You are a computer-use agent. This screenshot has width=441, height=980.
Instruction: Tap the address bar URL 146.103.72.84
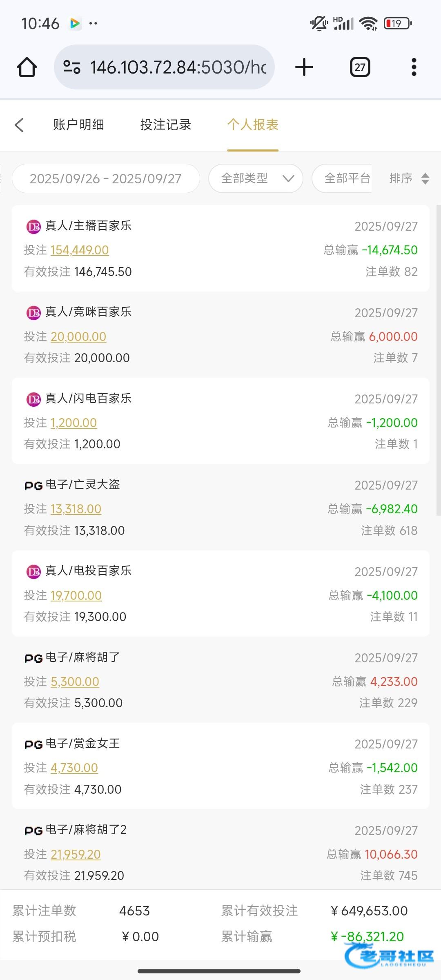[x=178, y=67]
